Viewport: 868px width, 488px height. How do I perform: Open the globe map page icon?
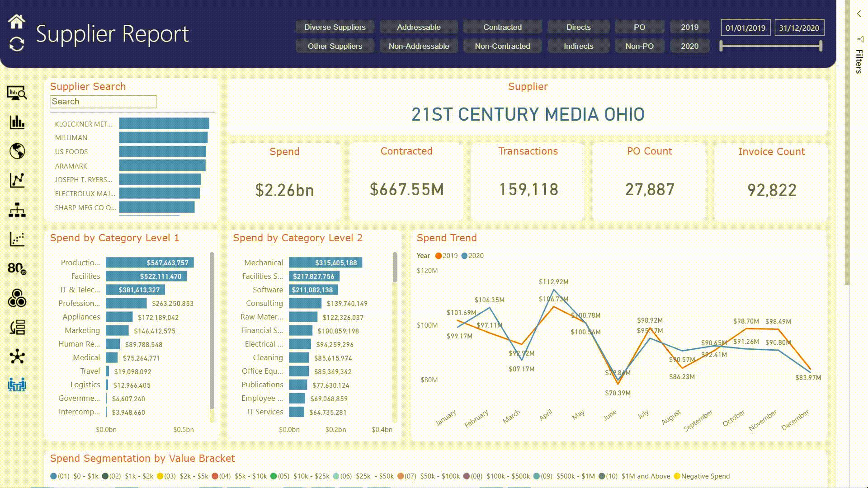pyautogui.click(x=17, y=151)
